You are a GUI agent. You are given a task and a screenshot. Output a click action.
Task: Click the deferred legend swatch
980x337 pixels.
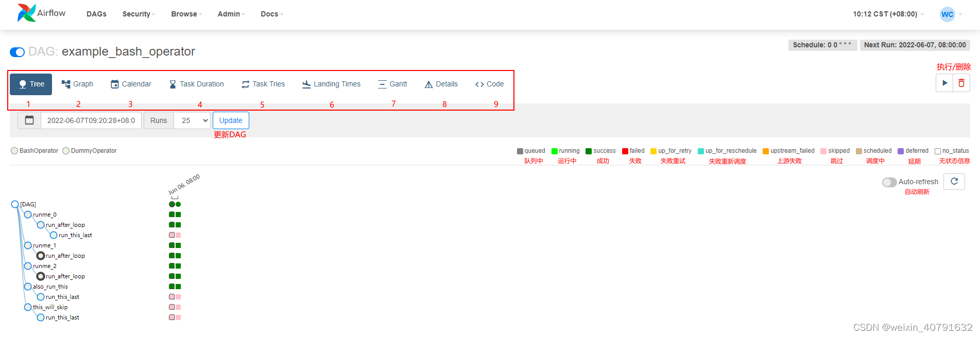point(901,151)
